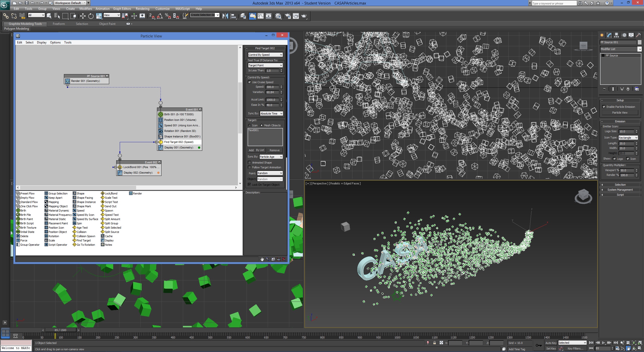Uncheck Use Cruise Speed

pyautogui.click(x=249, y=82)
